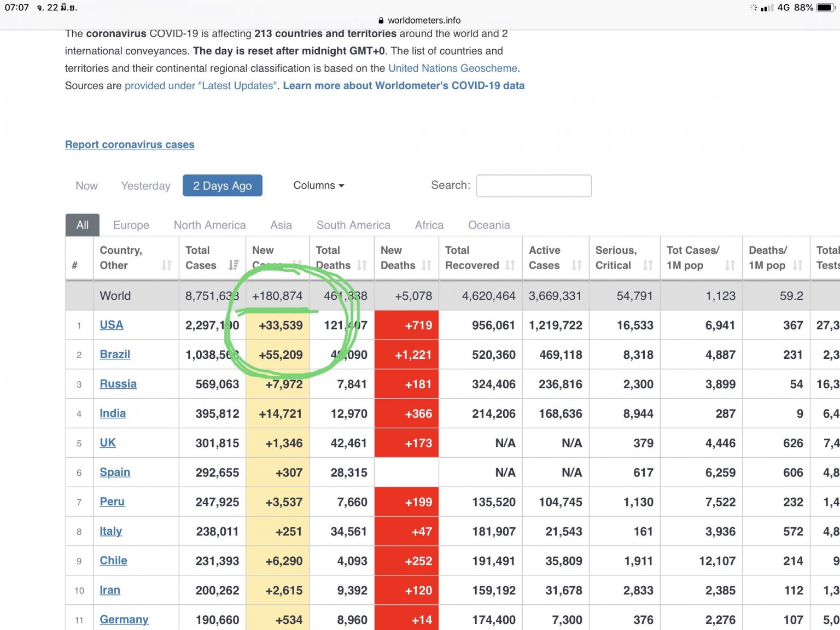Image resolution: width=840 pixels, height=630 pixels.
Task: Sort by Tot Cases/1M pop sort icon
Action: click(x=730, y=265)
